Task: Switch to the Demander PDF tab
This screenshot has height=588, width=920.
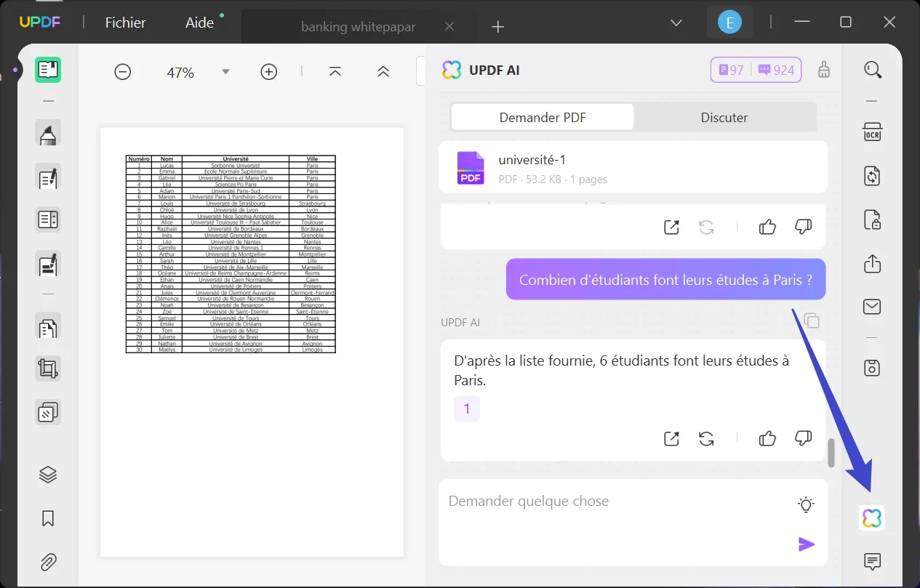Action: 542,117
